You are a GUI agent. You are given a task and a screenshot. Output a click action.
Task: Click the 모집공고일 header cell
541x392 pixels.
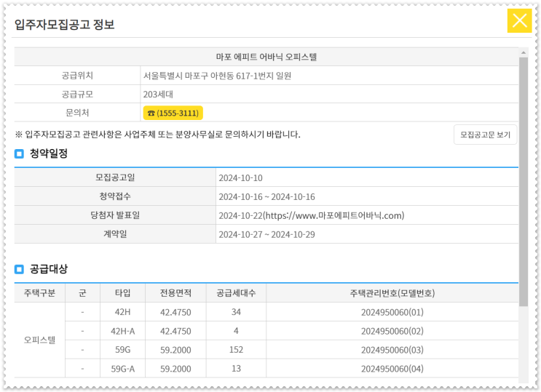pyautogui.click(x=115, y=177)
